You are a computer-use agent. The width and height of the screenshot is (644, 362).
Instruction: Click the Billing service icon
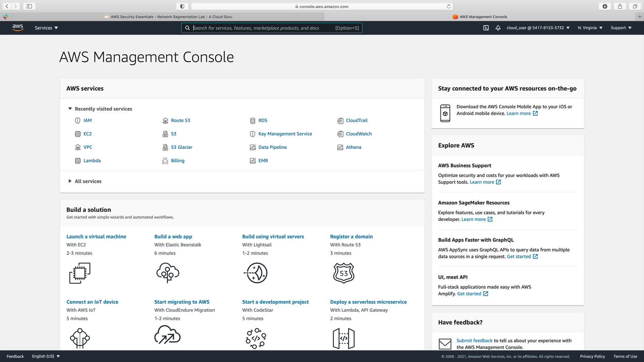pyautogui.click(x=165, y=161)
